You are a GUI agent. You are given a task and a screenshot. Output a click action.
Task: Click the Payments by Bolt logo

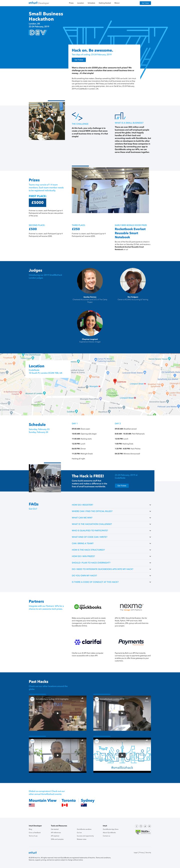tap(131, 642)
